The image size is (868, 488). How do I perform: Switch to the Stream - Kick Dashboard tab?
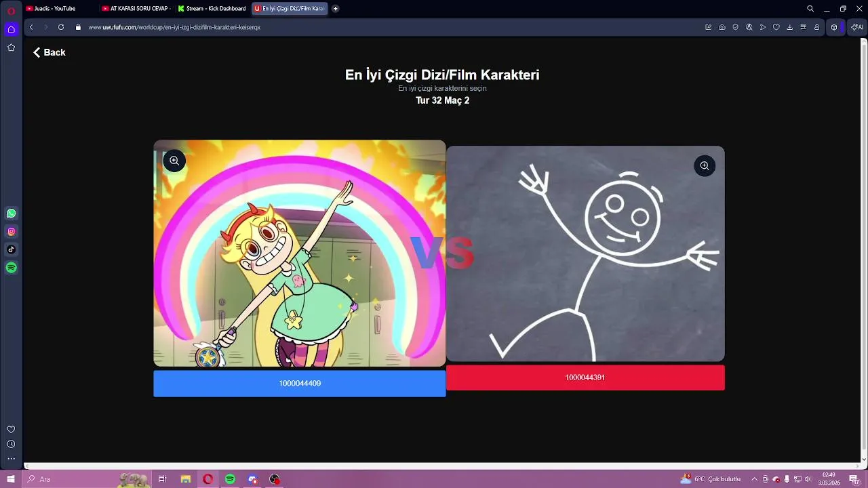click(x=212, y=9)
